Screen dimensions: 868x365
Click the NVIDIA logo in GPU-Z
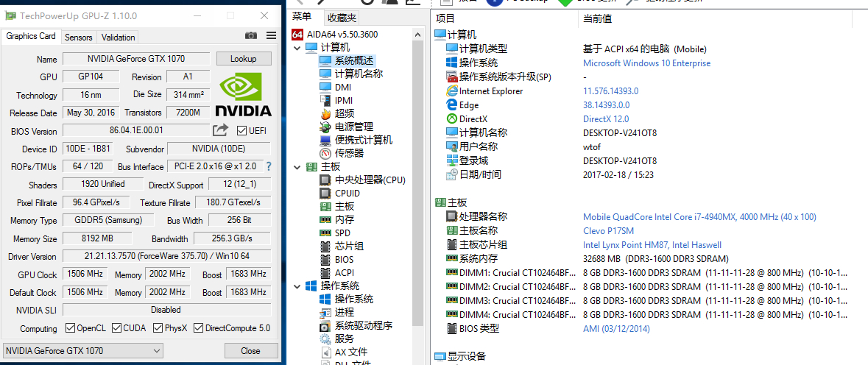click(x=243, y=95)
